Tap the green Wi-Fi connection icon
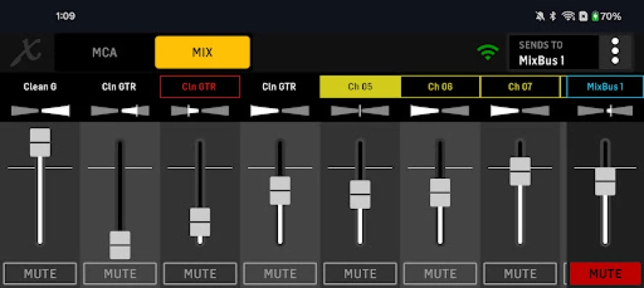 (x=488, y=52)
